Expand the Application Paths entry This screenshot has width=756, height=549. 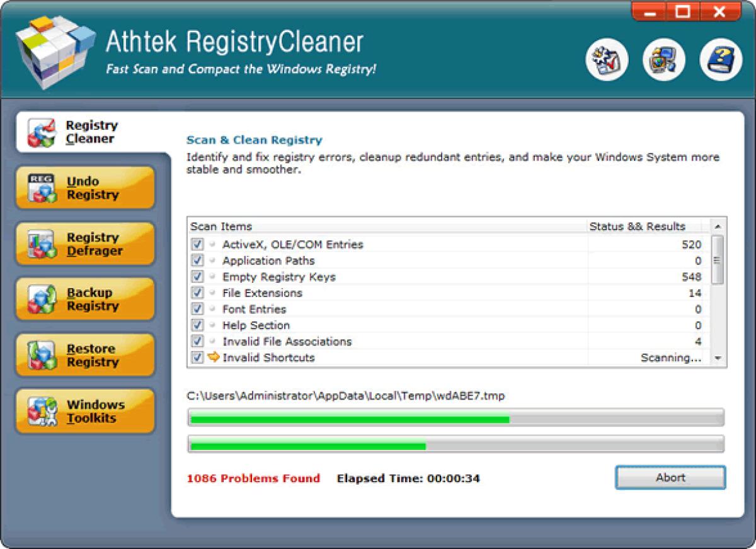click(212, 260)
